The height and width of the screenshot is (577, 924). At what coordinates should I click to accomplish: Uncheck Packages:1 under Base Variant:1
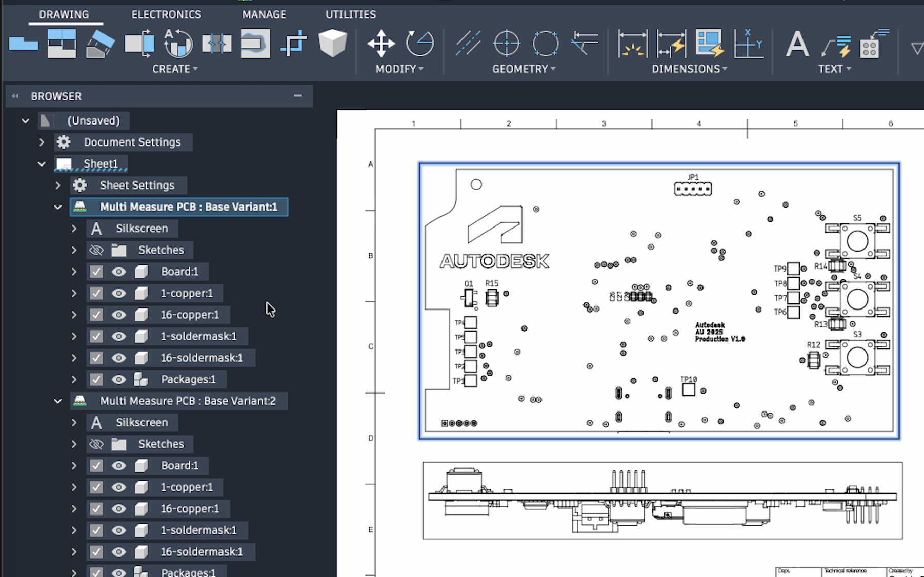[96, 379]
